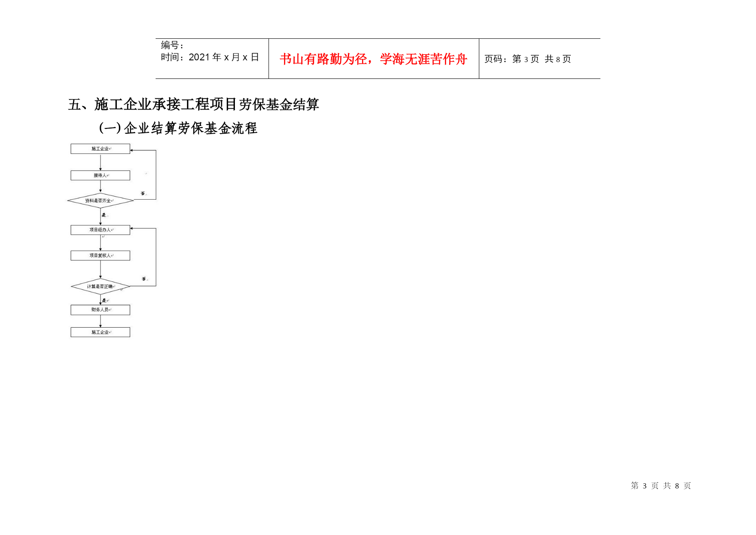The image size is (756, 535).
Task: Click heading '五、施工企业承接工程项目劳保基金结算'
Action: (x=194, y=104)
